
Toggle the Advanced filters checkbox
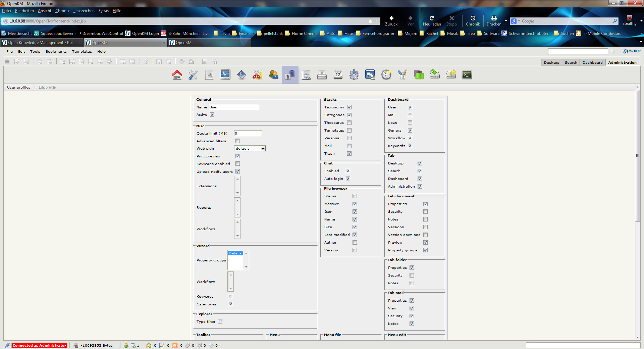click(x=237, y=141)
